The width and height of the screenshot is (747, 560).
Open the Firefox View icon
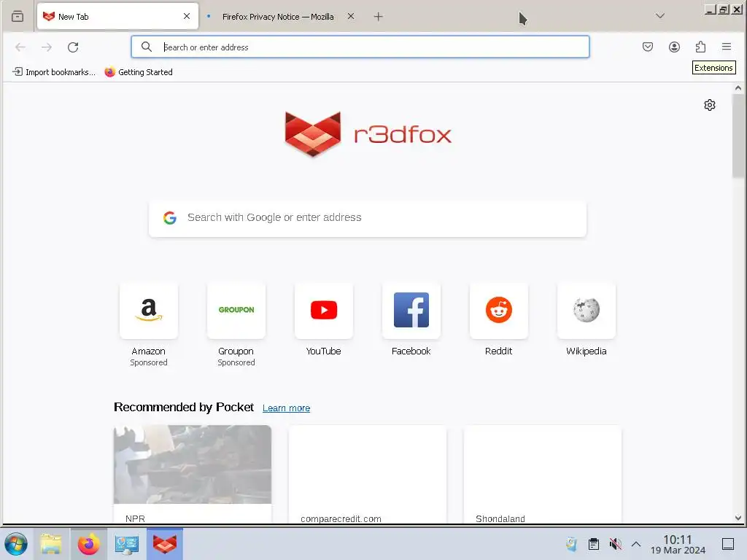[18, 16]
